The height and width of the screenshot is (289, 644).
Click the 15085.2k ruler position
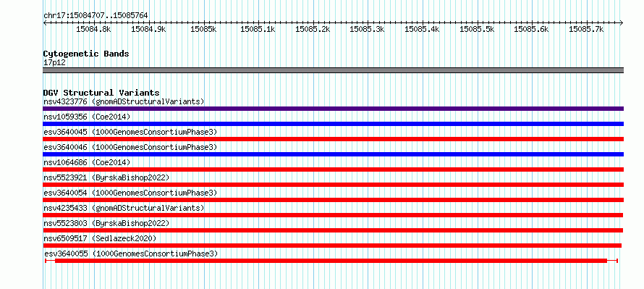pyautogui.click(x=313, y=29)
